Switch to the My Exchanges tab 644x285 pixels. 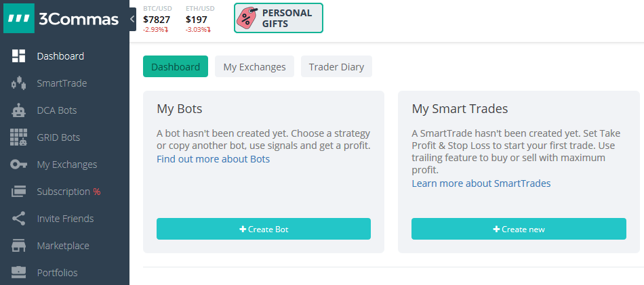(x=255, y=67)
